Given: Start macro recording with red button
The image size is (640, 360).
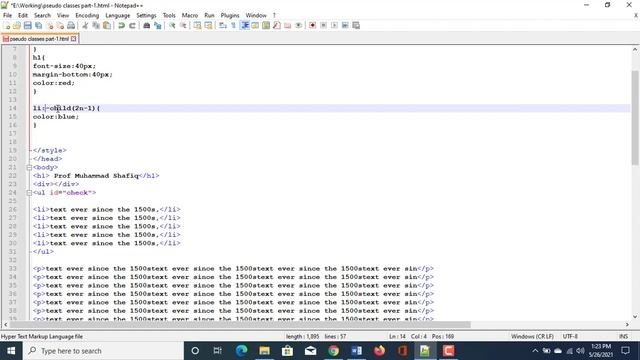Looking at the screenshot, I should tap(312, 25).
